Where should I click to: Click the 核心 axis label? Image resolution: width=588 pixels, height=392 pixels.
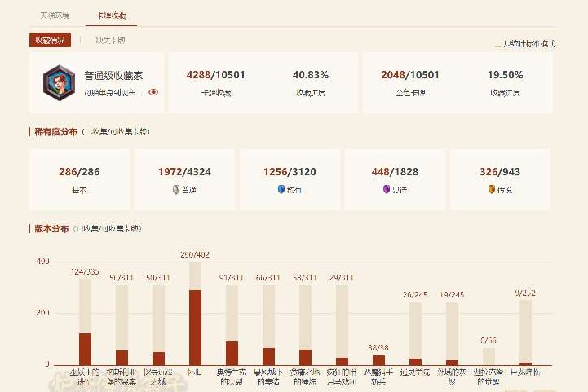coord(195,372)
